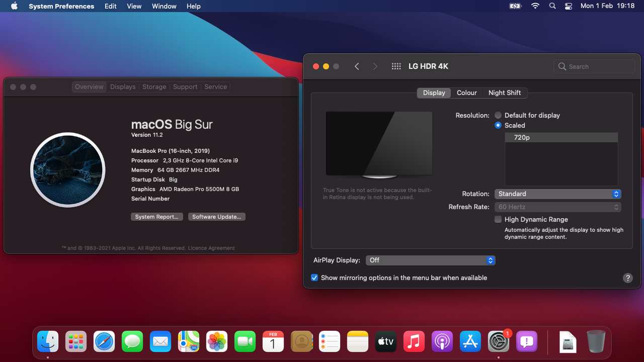Image resolution: width=644 pixels, height=362 pixels.
Task: Enable High Dynamic Range checkbox
Action: coord(498,219)
